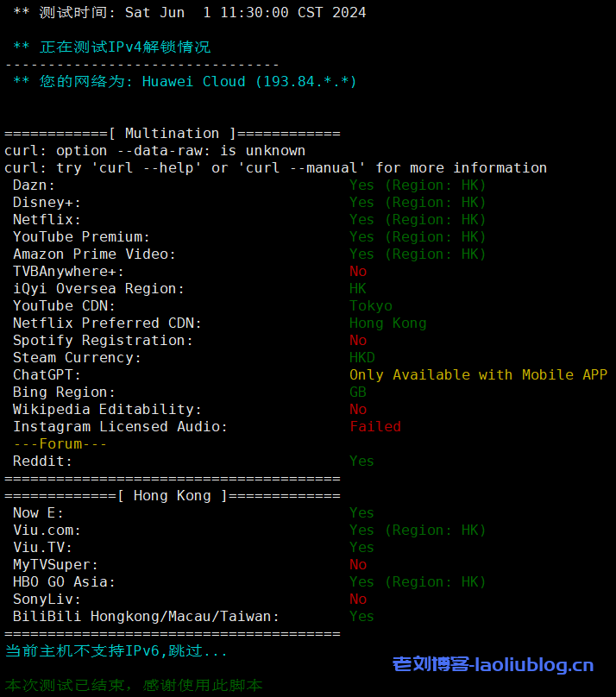616x697 pixels.
Task: Click the curl '--help' error line
Action: click(275, 167)
